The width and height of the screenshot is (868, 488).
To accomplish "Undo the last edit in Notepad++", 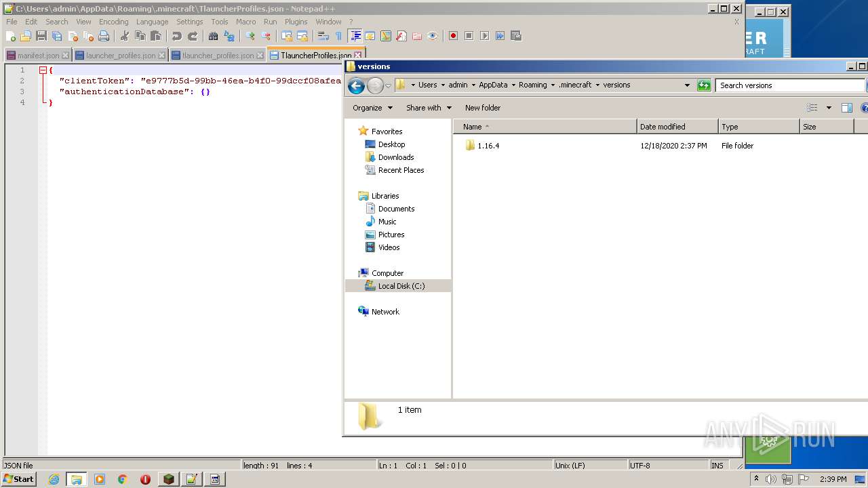I will point(177,36).
